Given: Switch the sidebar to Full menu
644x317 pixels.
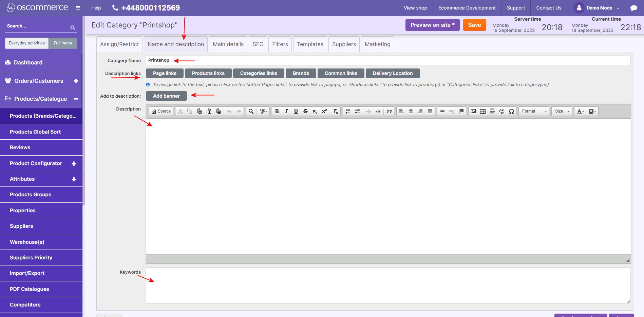Looking at the screenshot, I should tap(63, 43).
